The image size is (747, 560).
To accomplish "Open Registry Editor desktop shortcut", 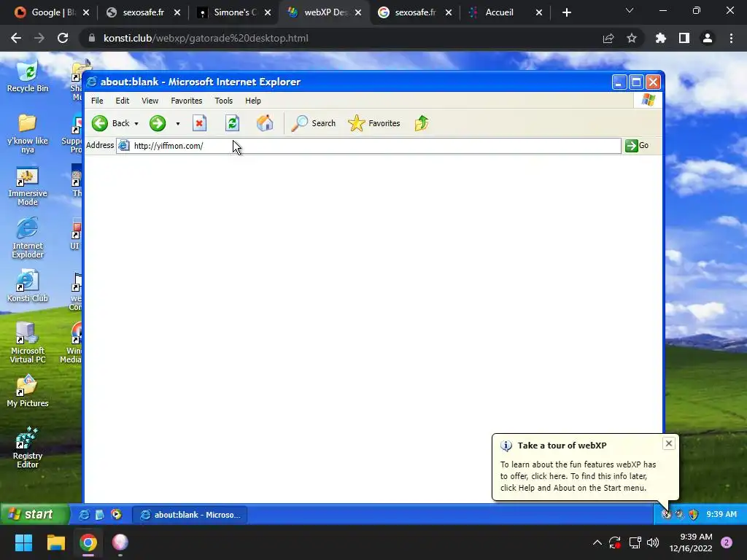I will [x=28, y=448].
